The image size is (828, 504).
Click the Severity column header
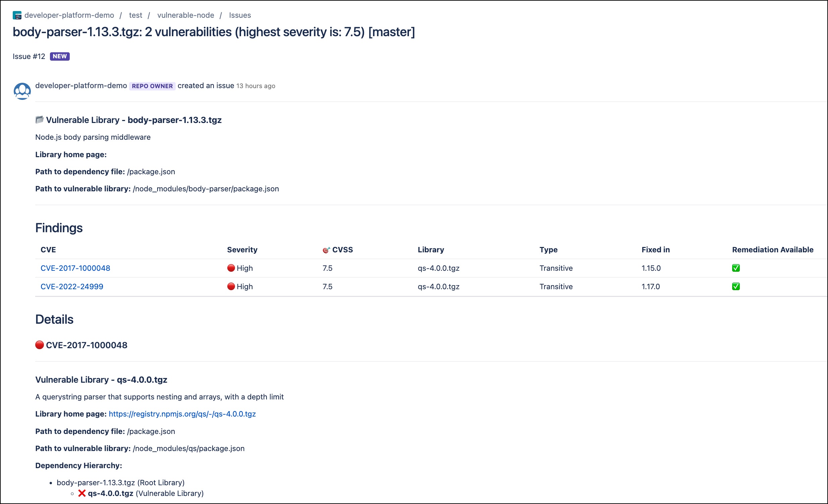tap(242, 250)
